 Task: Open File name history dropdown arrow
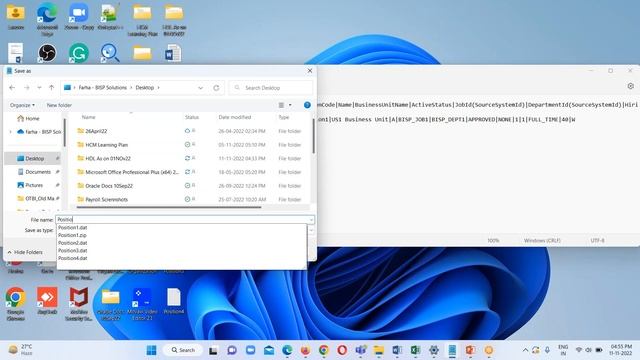[x=311, y=220]
